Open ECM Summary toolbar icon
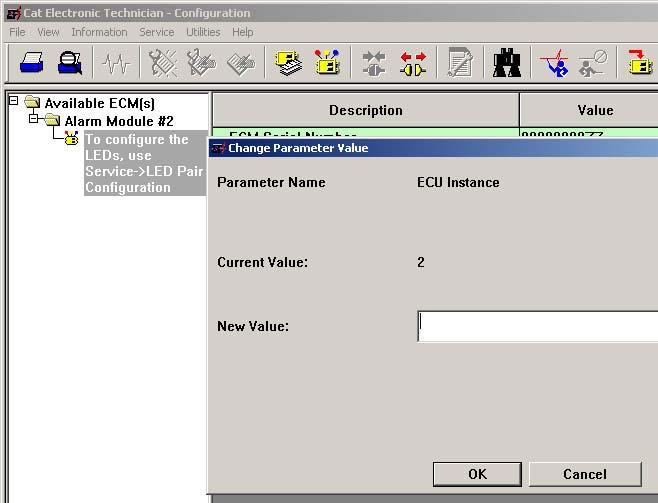This screenshot has width=658, height=503. tap(288, 63)
